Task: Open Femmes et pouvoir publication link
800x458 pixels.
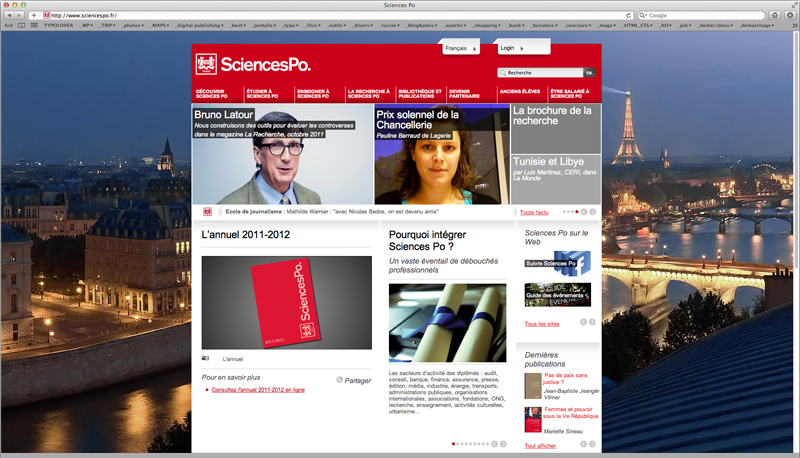Action: click(x=570, y=413)
